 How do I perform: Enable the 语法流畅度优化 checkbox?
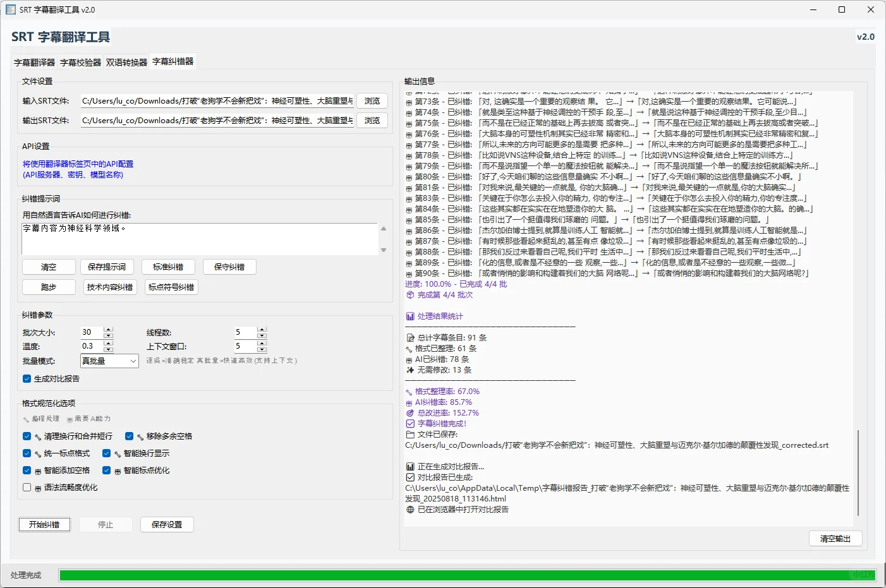(x=27, y=488)
